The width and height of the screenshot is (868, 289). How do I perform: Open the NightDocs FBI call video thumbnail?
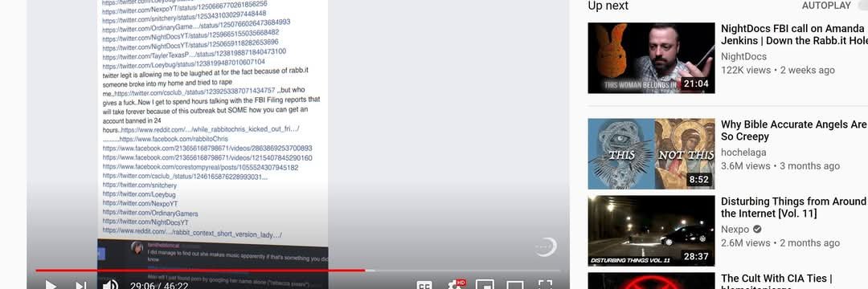point(651,58)
